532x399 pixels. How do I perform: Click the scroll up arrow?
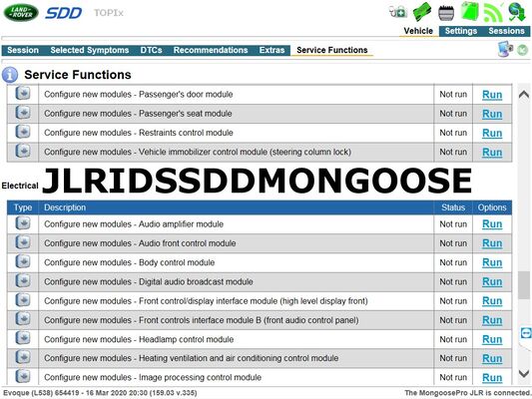click(524, 94)
